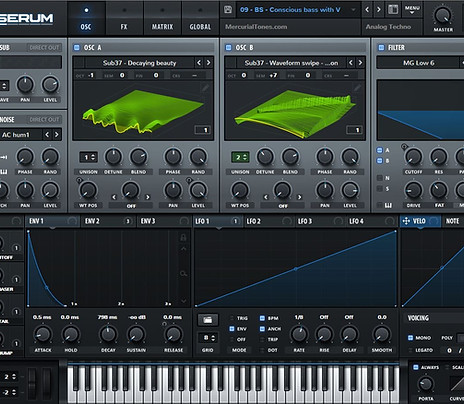This screenshot has width=464, height=404.
Task: Open OSC B wavetable selector Sub37 Waveform swipe
Action: pos(291,63)
